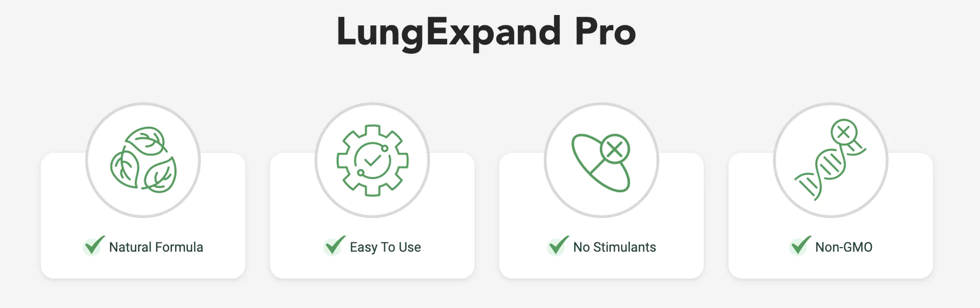Click the three leaves Natural Formula icon

pos(143,160)
